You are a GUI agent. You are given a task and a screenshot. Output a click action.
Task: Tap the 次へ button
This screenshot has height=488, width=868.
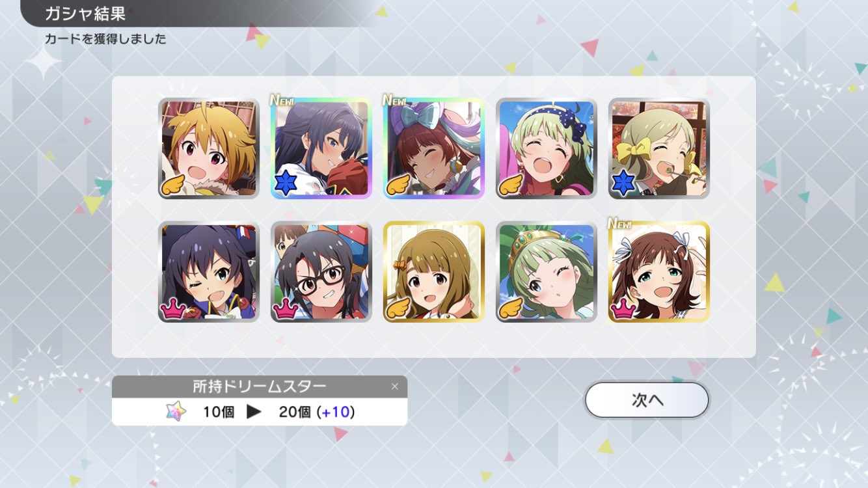pos(646,400)
